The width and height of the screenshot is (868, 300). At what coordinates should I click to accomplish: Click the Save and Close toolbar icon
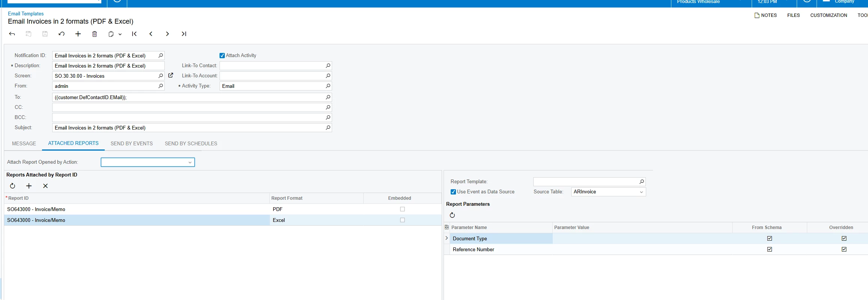pos(29,34)
